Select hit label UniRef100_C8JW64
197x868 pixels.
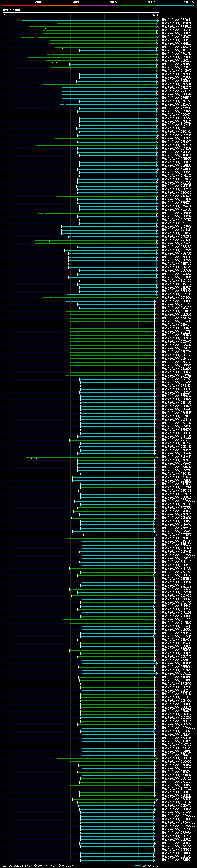point(176,860)
